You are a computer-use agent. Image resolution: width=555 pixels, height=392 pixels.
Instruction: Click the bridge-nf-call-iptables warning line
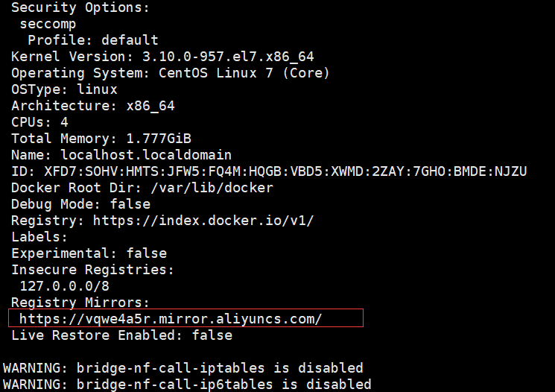tap(183, 368)
